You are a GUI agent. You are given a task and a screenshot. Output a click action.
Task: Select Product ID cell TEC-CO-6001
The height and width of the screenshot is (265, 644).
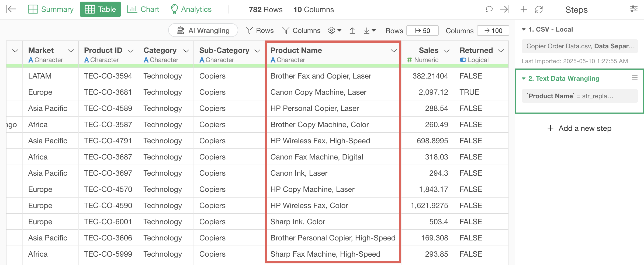[x=108, y=222]
